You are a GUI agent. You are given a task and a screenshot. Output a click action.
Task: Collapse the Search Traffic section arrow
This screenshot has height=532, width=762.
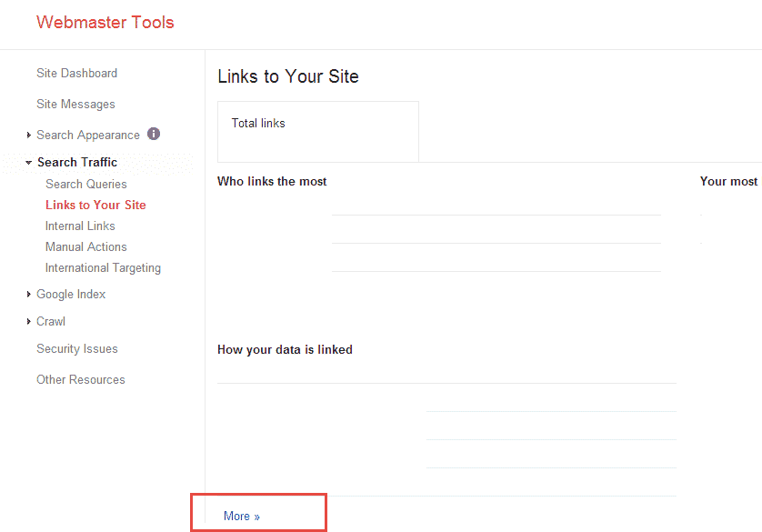click(29, 163)
